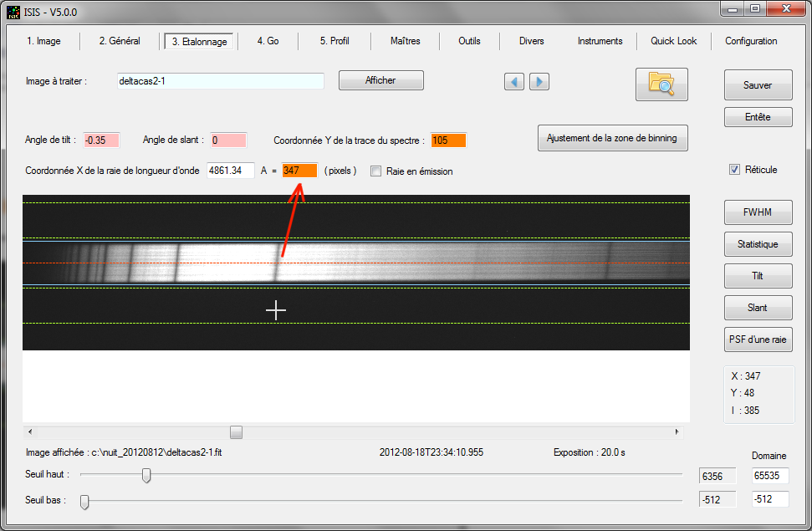Switch to the Maîtres tab
This screenshot has height=531, width=812.
(x=405, y=41)
